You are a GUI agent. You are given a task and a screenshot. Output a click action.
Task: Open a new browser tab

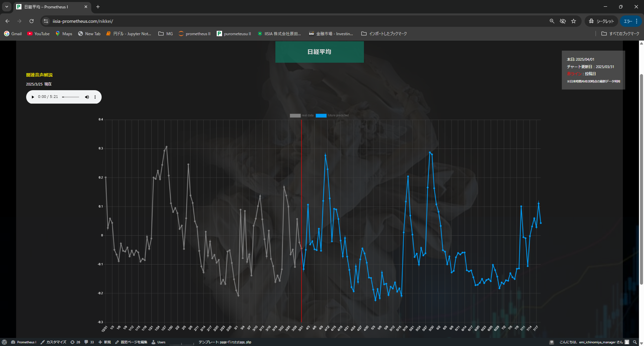tap(98, 7)
